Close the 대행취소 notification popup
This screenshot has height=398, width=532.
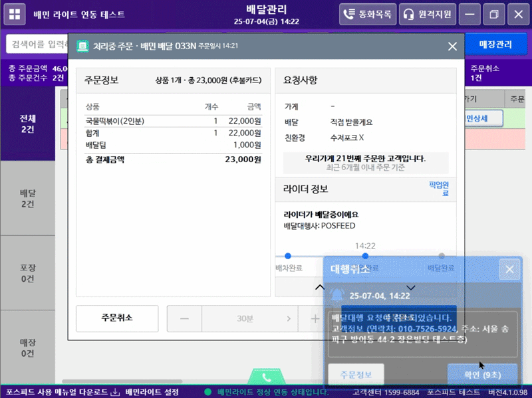(509, 269)
